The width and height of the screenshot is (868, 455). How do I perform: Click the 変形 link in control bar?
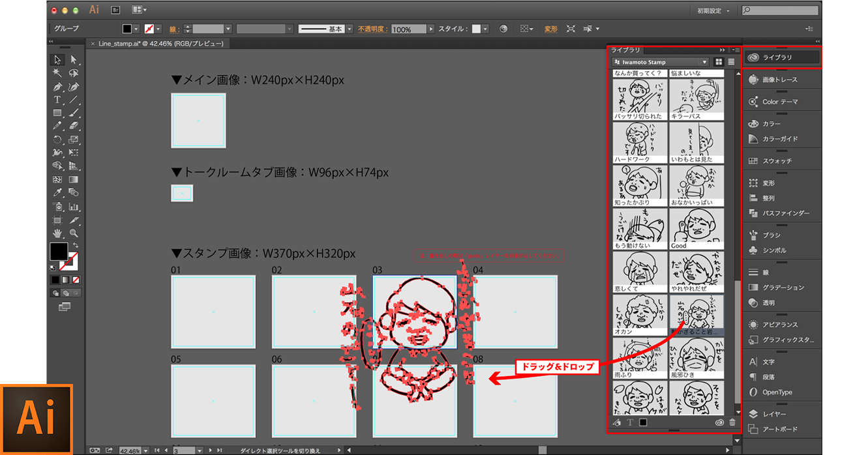551,29
